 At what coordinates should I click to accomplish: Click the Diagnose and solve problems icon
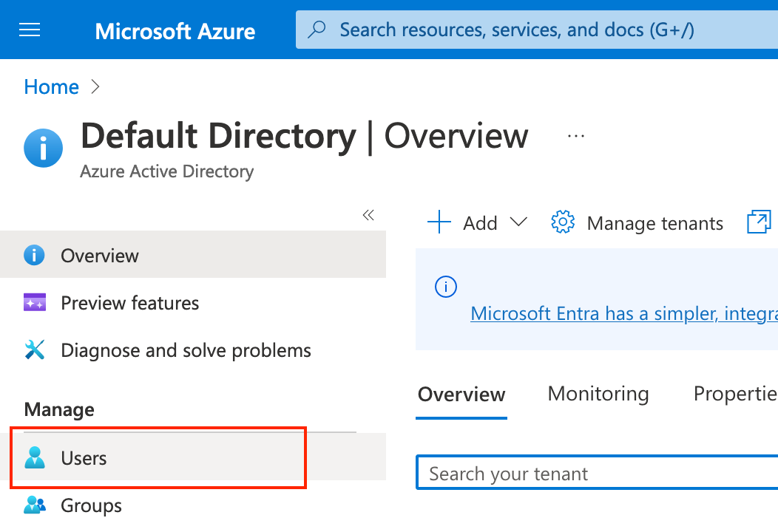tap(35, 349)
